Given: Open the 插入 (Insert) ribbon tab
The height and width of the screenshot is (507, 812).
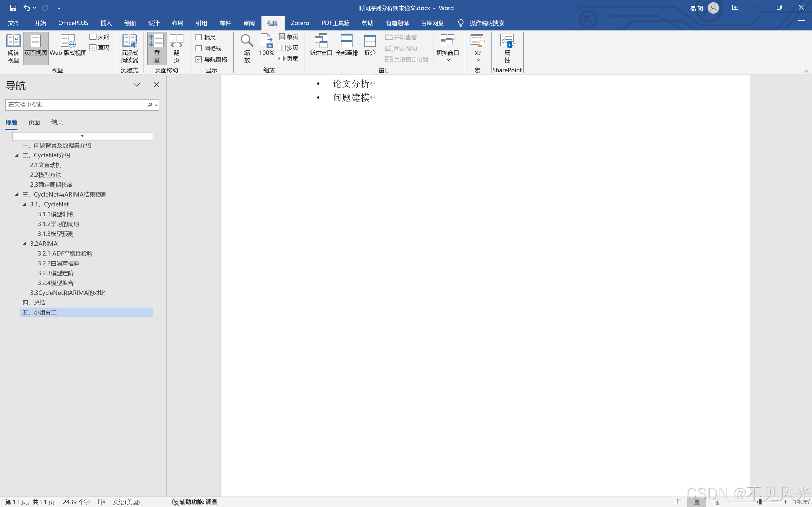Looking at the screenshot, I should tap(106, 23).
